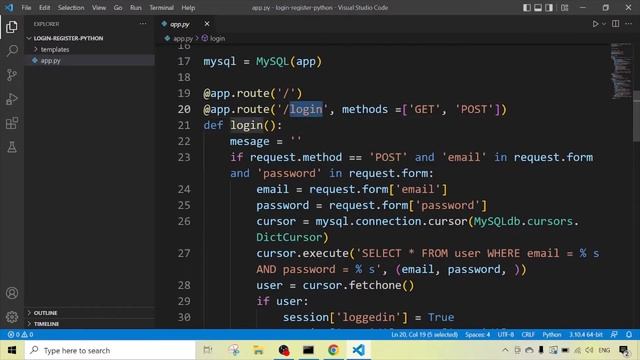Open Visual Studio Code taskbar icon
Image resolution: width=640 pixels, height=360 pixels.
(x=358, y=350)
